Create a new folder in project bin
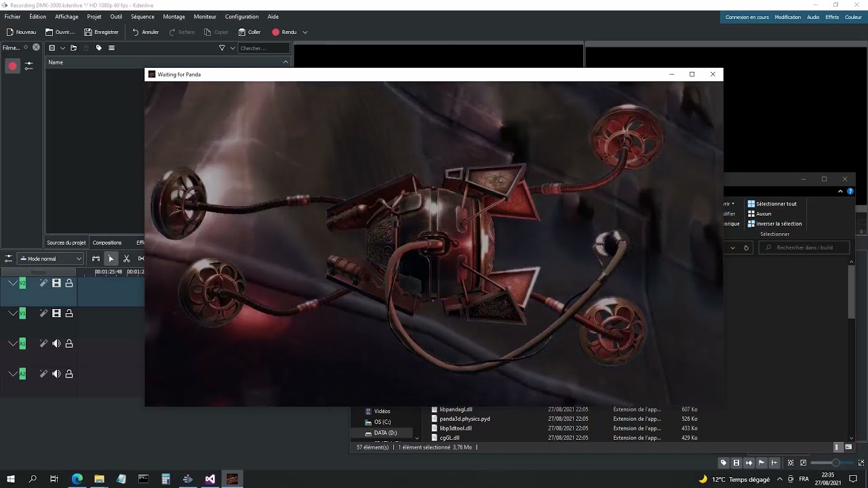868x488 pixels. 73,48
